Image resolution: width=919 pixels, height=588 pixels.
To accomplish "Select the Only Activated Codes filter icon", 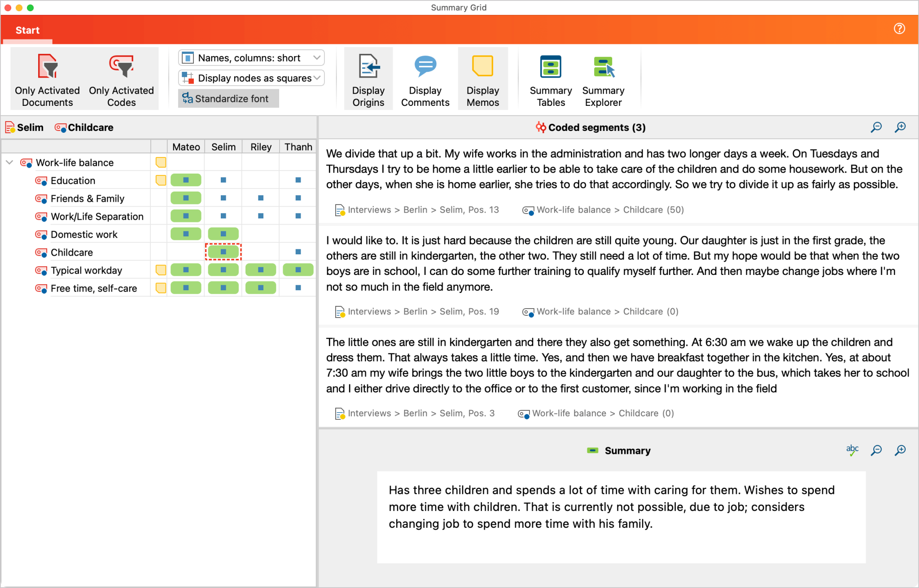I will pos(122,78).
